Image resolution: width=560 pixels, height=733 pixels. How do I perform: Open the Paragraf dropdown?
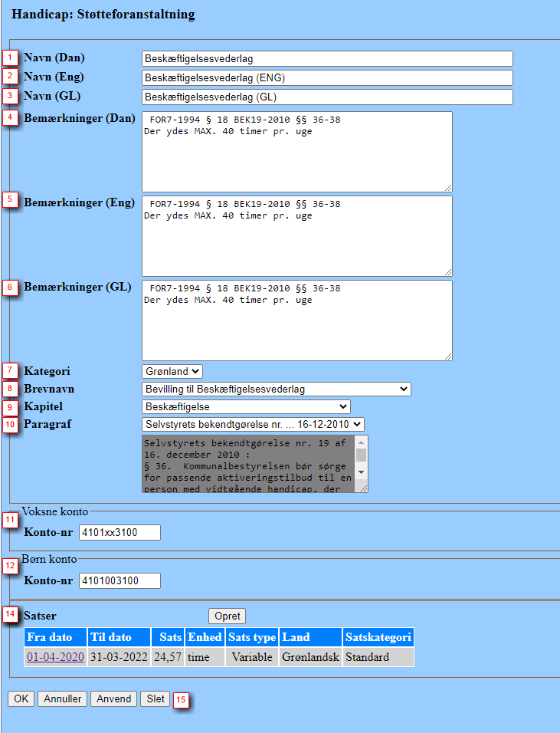(x=253, y=425)
